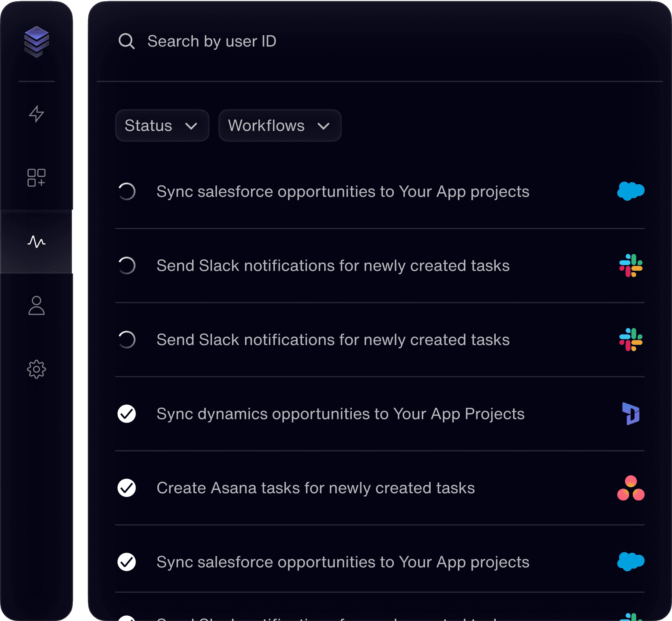Image resolution: width=672 pixels, height=621 pixels.
Task: Open the settings gear in sidebar
Action: [x=36, y=369]
